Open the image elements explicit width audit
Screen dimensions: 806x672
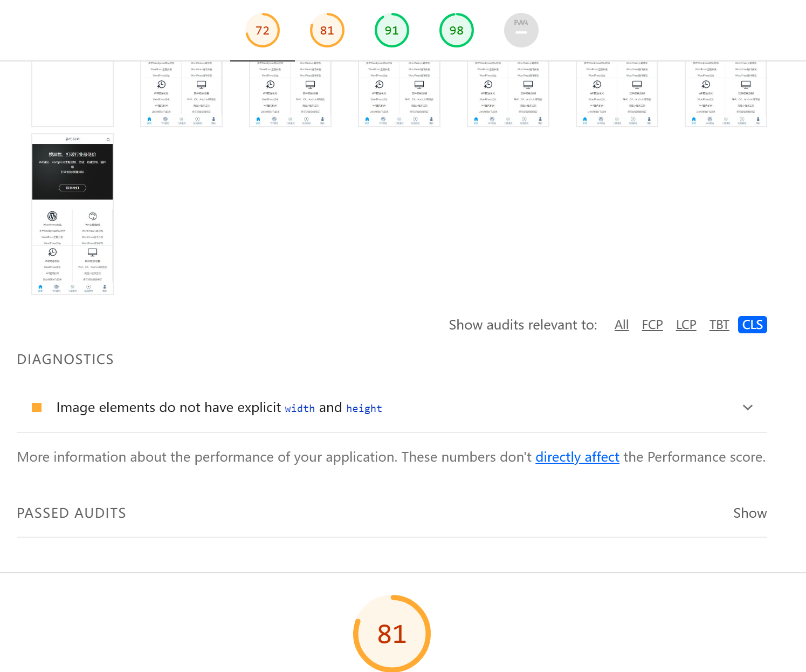point(392,408)
